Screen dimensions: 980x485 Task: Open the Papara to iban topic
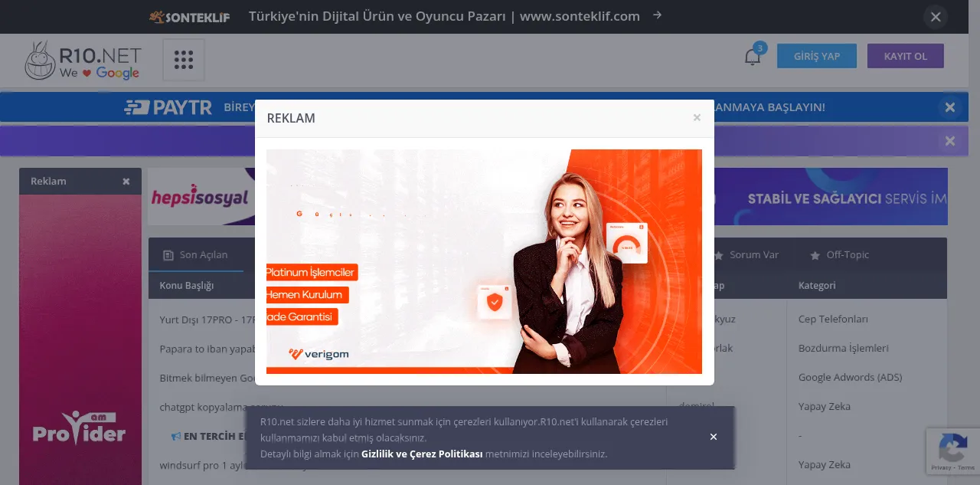coord(207,348)
